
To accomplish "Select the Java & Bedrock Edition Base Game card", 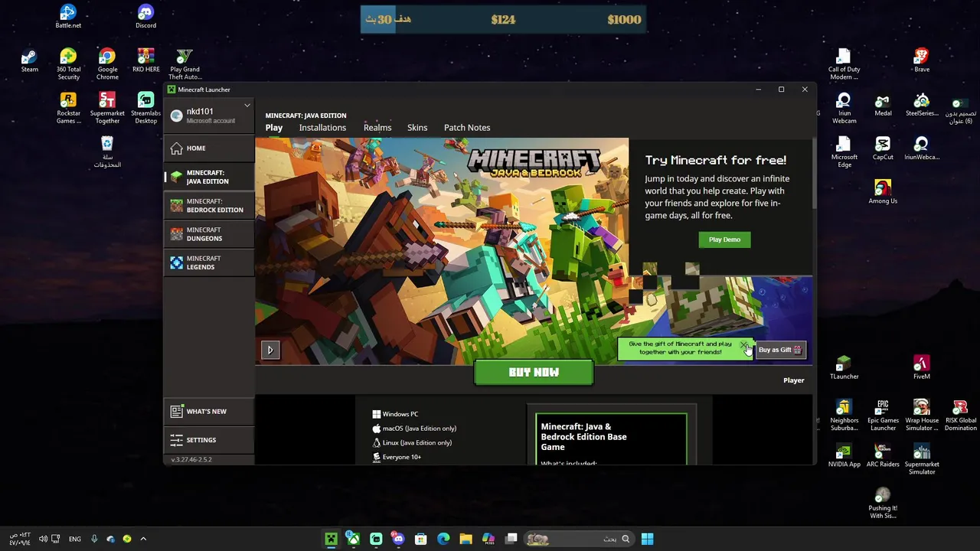I will coord(611,439).
